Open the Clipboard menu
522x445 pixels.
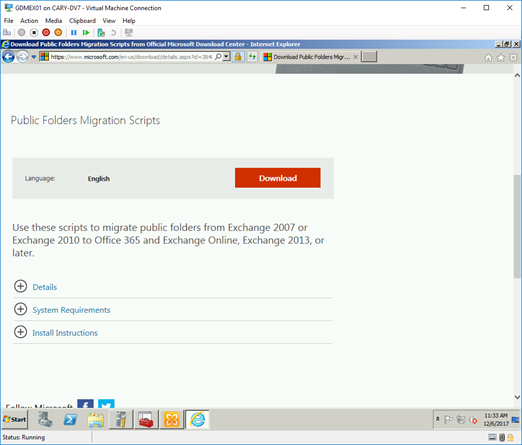point(82,21)
